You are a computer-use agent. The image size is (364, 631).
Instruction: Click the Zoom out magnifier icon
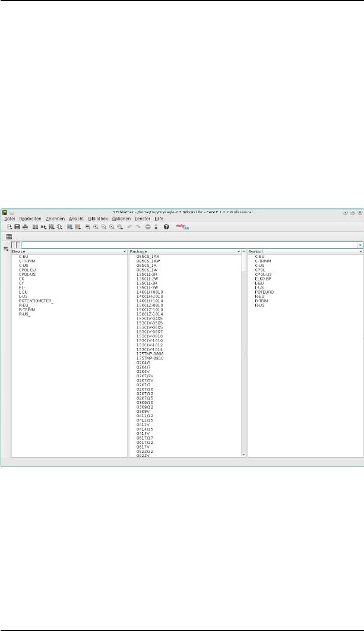point(104,227)
